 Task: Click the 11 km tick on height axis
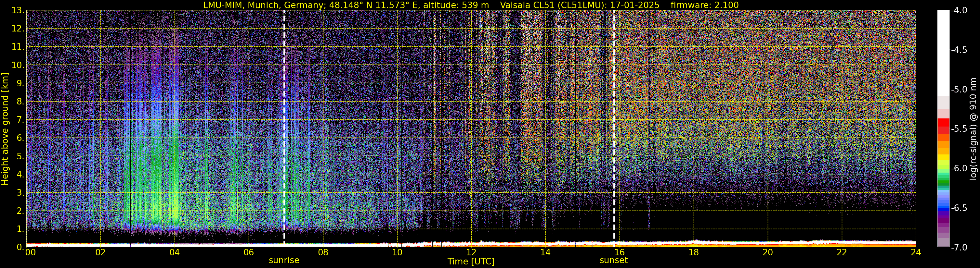(18, 47)
